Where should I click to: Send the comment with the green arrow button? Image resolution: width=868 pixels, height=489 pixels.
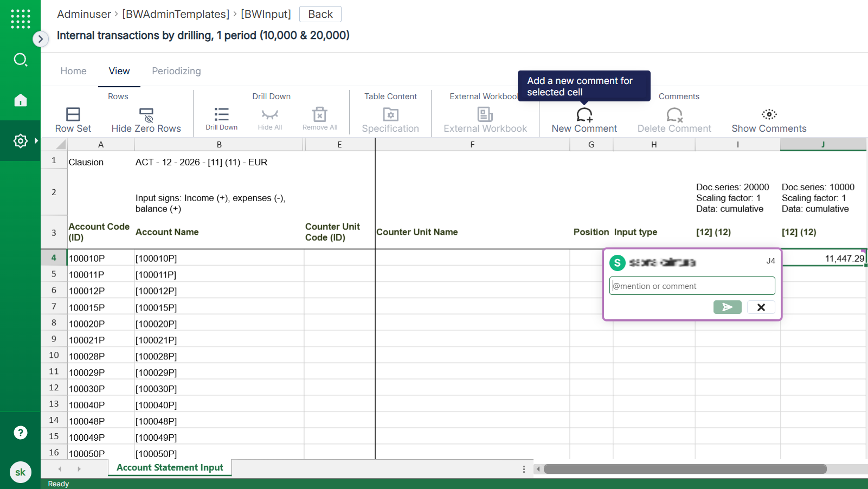[727, 307]
